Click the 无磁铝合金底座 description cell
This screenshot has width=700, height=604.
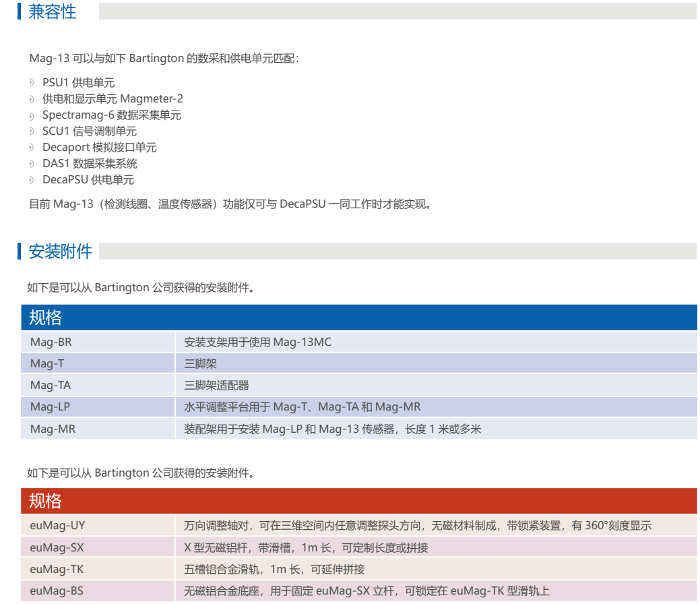pos(436,591)
